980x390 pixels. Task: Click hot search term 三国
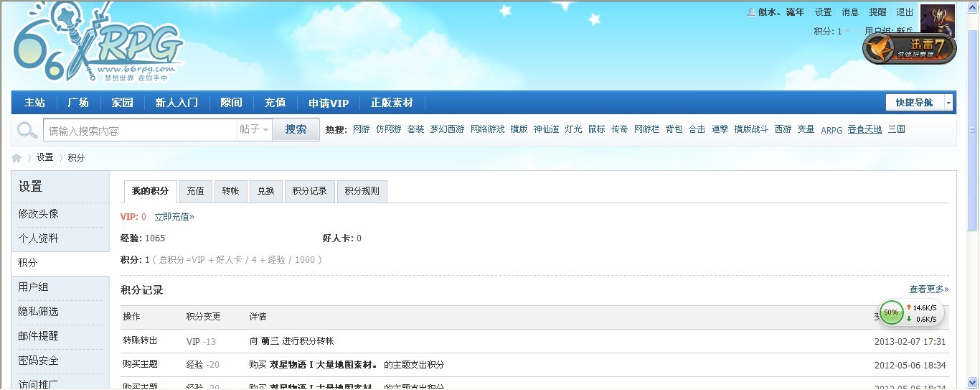(896, 130)
